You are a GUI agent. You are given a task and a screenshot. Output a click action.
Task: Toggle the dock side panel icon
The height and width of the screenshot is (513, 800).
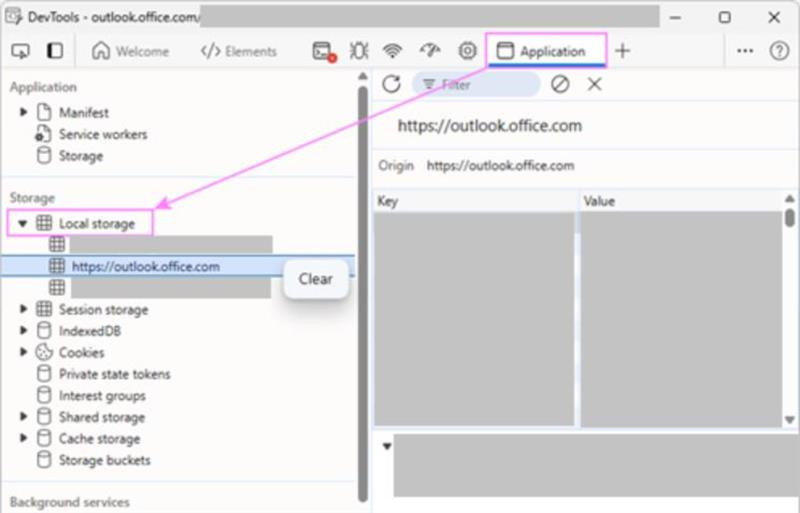click(x=55, y=51)
